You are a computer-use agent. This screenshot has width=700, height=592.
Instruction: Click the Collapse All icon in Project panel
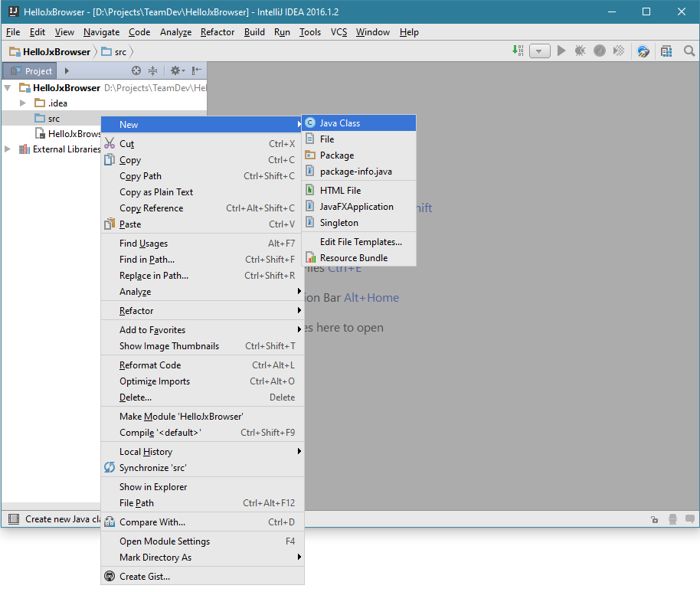click(x=152, y=70)
